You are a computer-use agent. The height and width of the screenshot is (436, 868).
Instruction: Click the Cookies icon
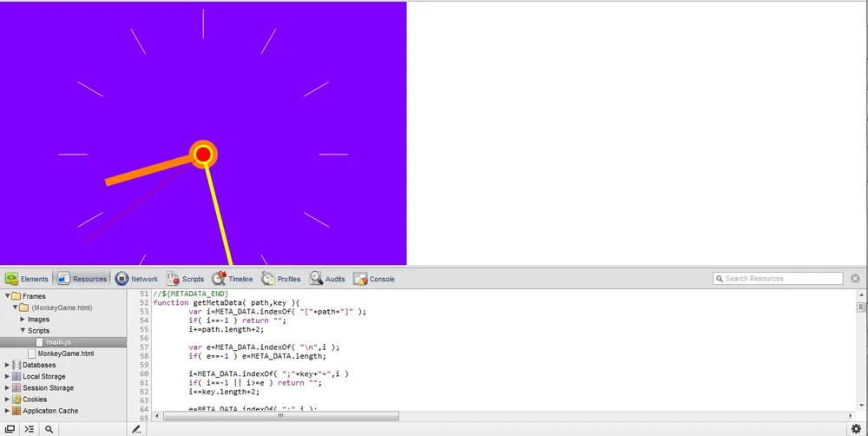click(x=16, y=400)
